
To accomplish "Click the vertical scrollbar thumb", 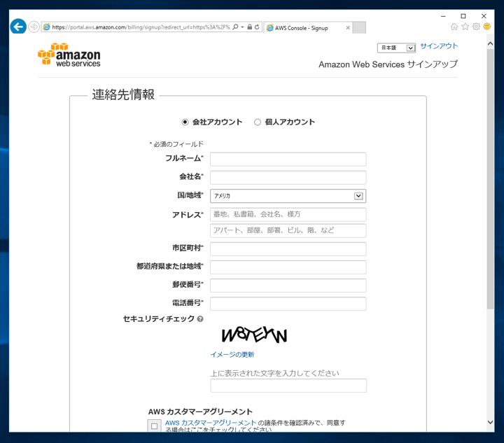I will (490, 179).
